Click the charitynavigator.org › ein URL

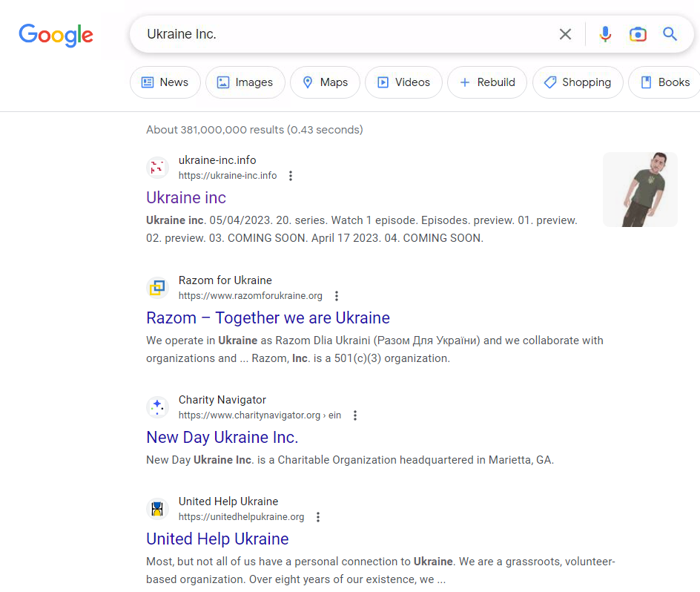point(260,415)
